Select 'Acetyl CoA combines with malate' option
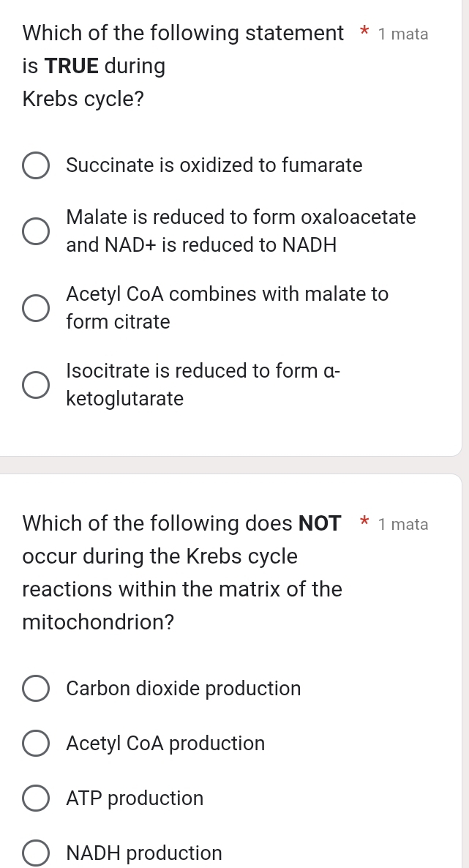The height and width of the screenshot is (868, 469). click(x=36, y=307)
